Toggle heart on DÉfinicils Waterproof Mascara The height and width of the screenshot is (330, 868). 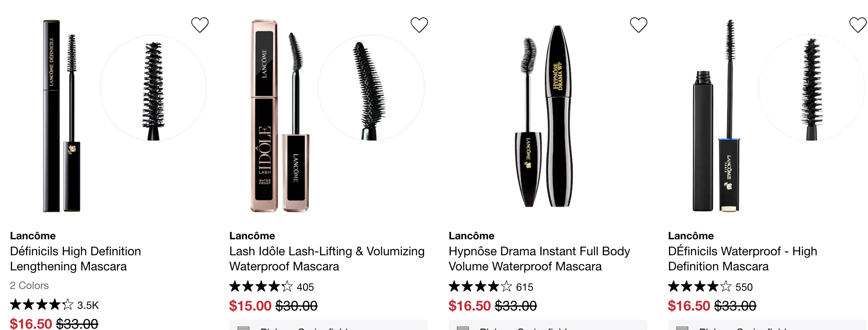coord(858,25)
